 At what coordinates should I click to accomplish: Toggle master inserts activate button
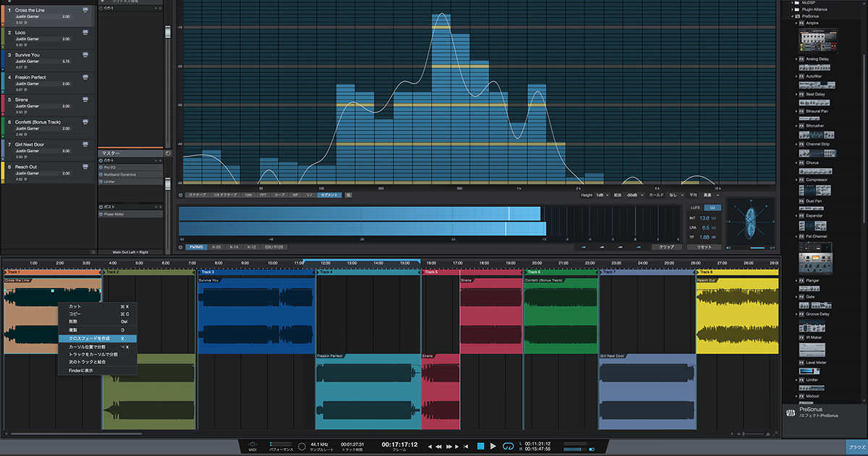coord(101,160)
